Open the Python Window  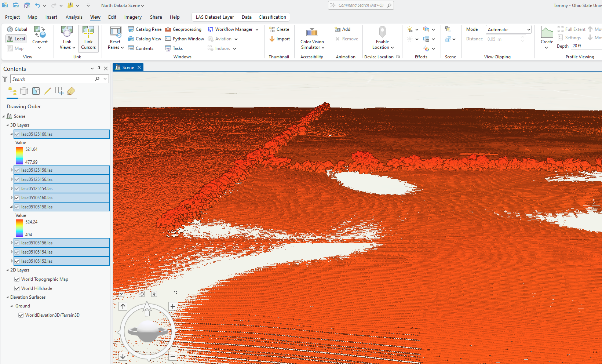click(185, 39)
